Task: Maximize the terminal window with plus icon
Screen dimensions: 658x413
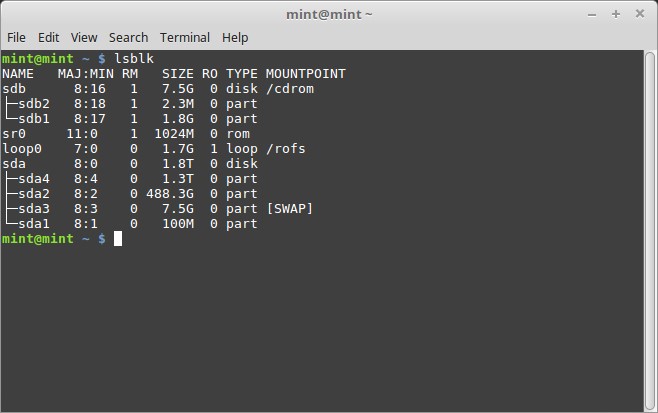Action: (617, 14)
